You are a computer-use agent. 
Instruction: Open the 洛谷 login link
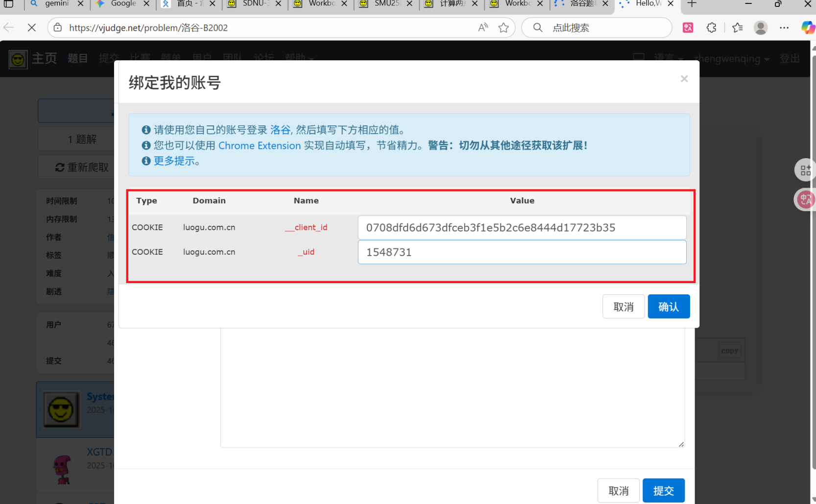280,130
